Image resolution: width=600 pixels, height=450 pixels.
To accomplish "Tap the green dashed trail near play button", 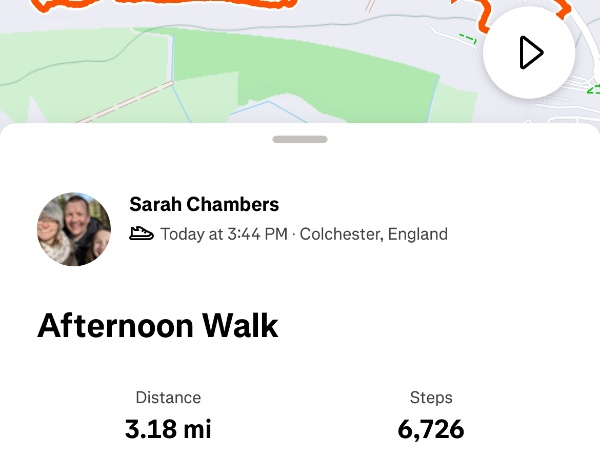I will point(468,39).
